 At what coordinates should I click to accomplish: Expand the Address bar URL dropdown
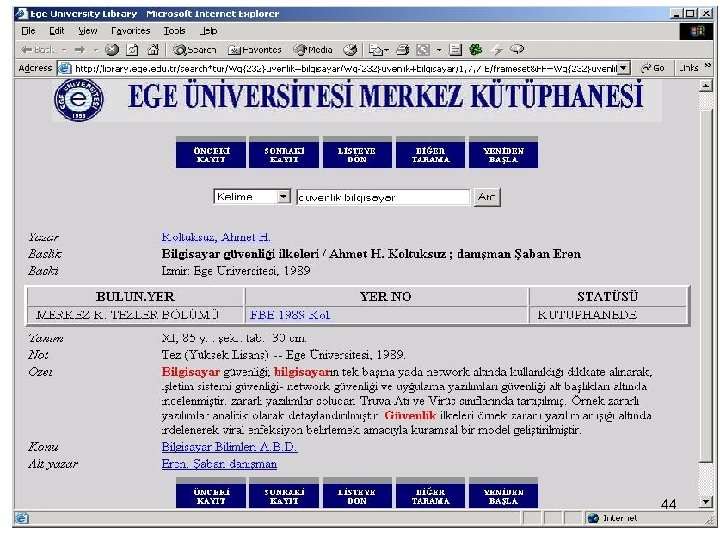point(623,68)
